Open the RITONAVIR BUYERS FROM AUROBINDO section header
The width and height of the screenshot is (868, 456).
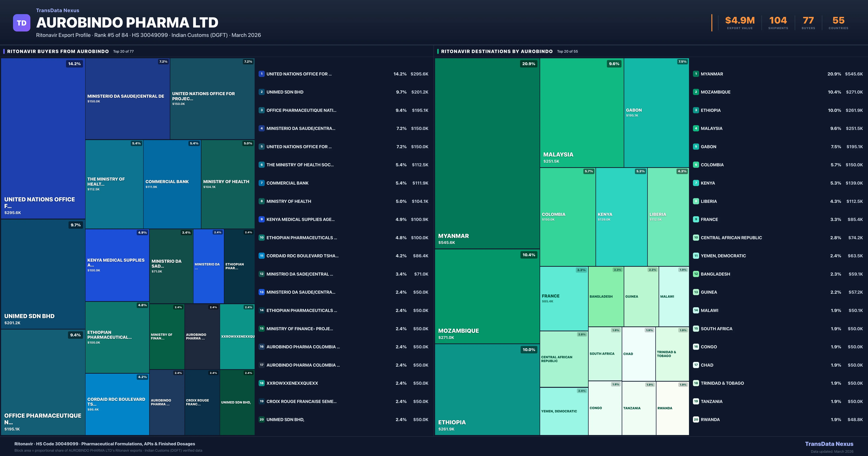[x=57, y=51]
